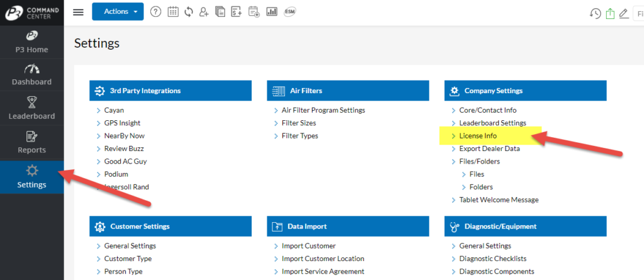The height and width of the screenshot is (280, 644).
Task: Open the License Info link
Action: click(478, 136)
